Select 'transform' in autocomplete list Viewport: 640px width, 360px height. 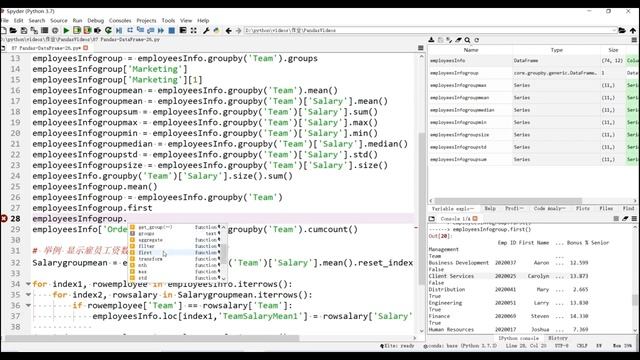pyautogui.click(x=176, y=259)
